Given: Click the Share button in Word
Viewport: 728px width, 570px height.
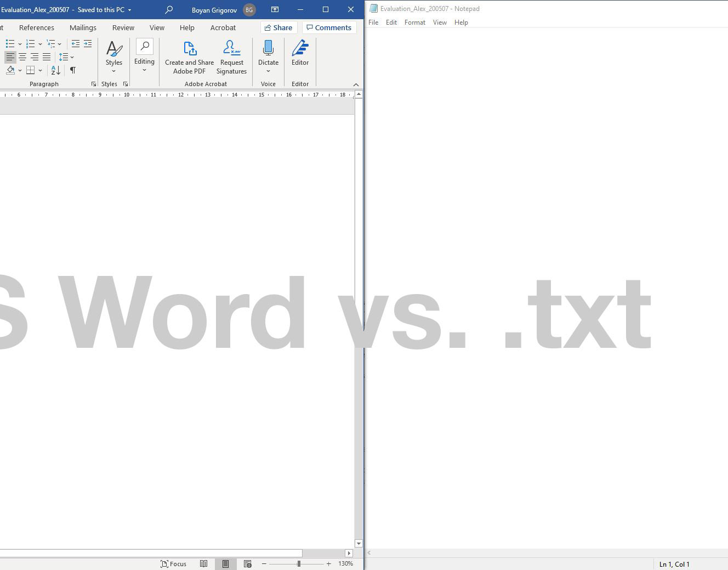Looking at the screenshot, I should (278, 27).
